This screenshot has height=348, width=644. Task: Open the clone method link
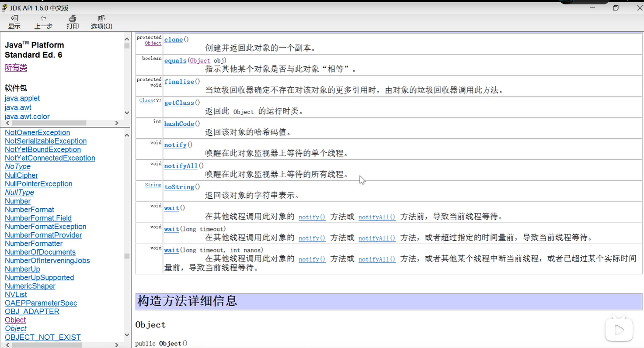point(174,40)
